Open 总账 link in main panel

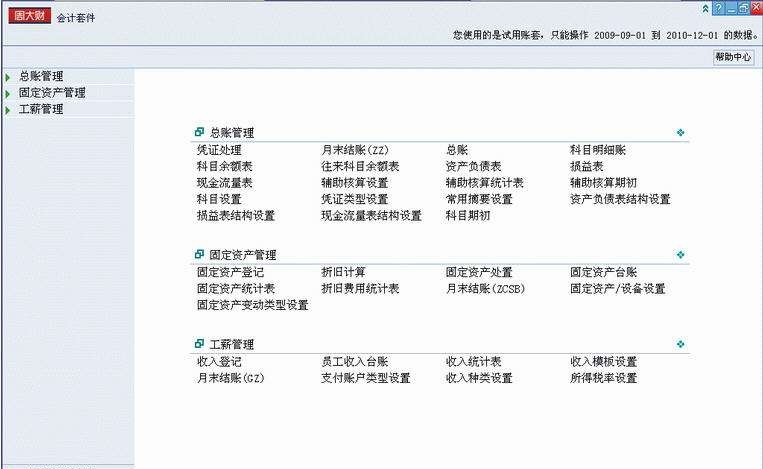point(456,150)
